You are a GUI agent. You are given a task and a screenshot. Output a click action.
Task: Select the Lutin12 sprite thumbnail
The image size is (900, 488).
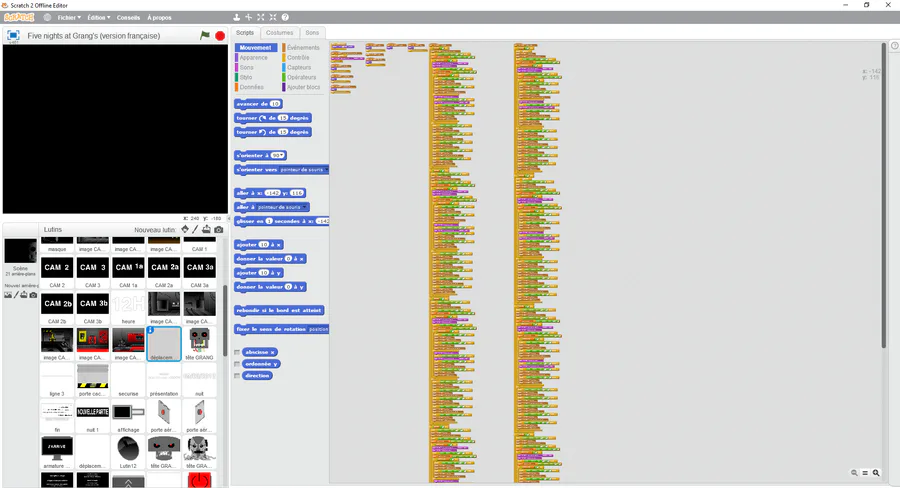(129, 452)
